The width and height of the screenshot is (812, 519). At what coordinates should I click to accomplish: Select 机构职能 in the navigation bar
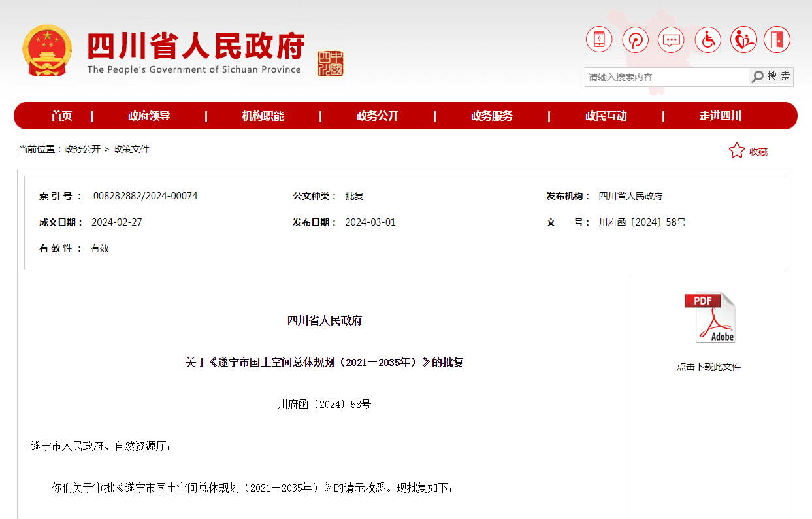pos(263,116)
